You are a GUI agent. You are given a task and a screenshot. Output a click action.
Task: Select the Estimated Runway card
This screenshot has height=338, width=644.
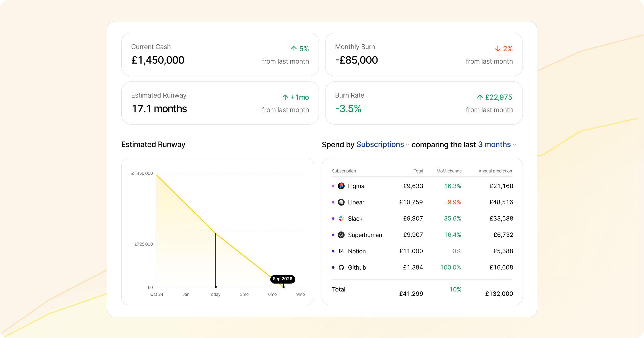click(220, 103)
